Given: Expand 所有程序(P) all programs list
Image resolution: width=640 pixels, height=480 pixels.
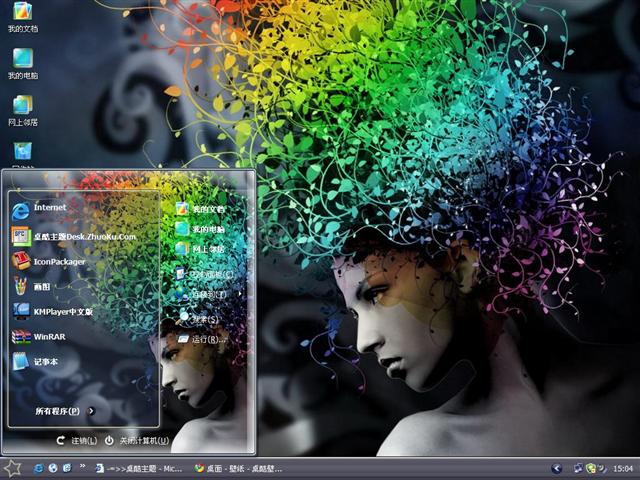Looking at the screenshot, I should pos(64,411).
